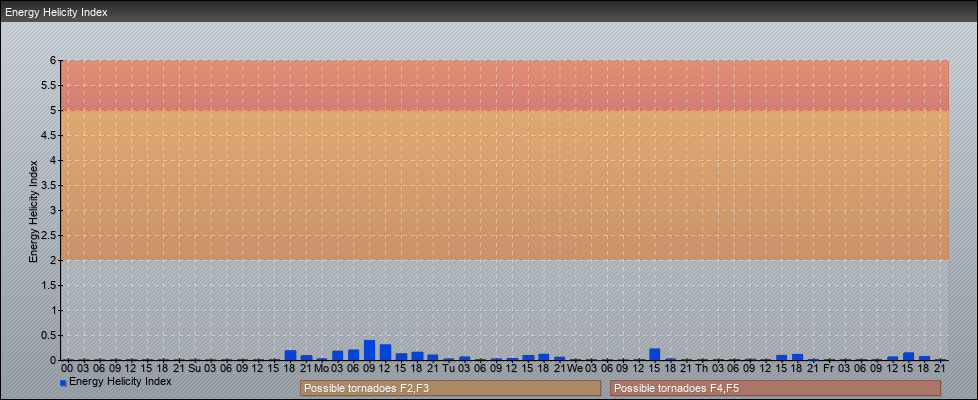Screen dimensions: 978x400
Task: Click the tallest blue bar in the chart
Action: click(x=369, y=350)
